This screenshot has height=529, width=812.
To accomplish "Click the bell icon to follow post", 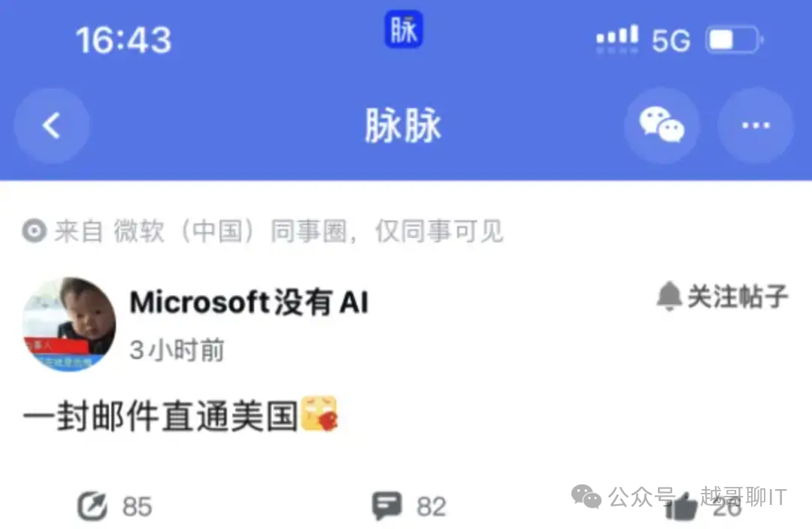I will (x=668, y=296).
